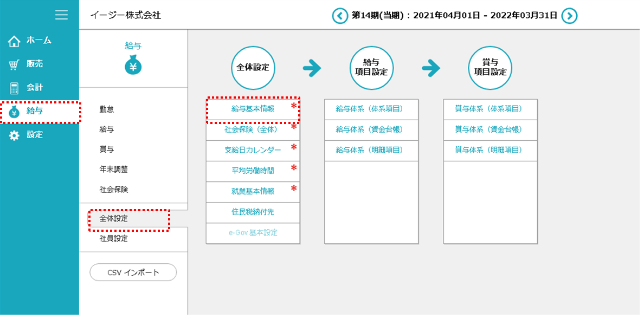Click the hamburger menu icon
The height and width of the screenshot is (319, 644).
click(61, 15)
